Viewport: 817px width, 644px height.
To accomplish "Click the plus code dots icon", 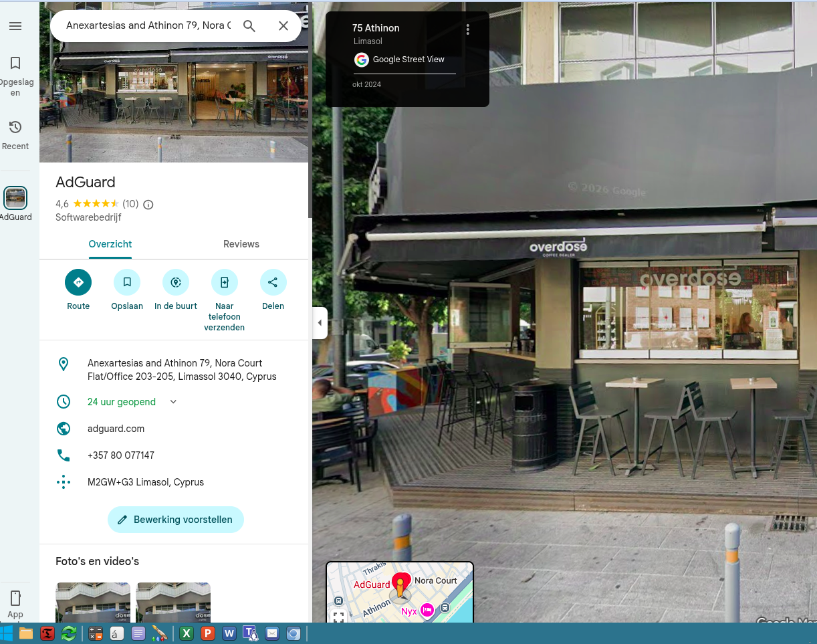I will tap(64, 482).
